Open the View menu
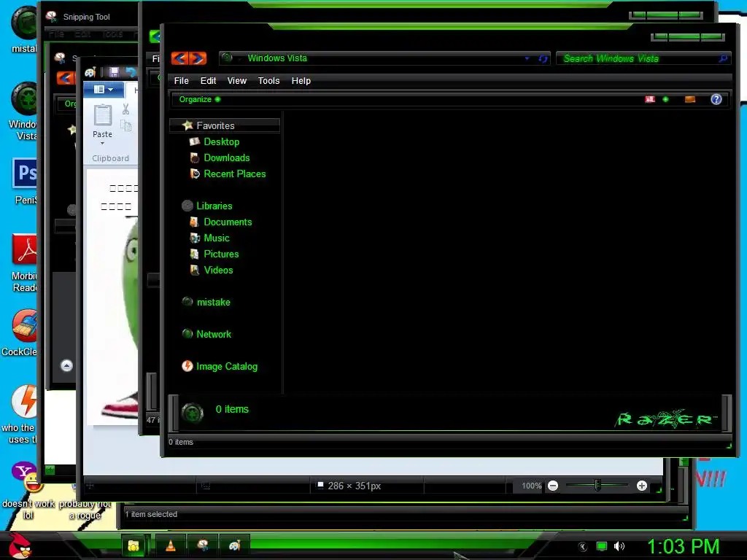 (x=237, y=80)
